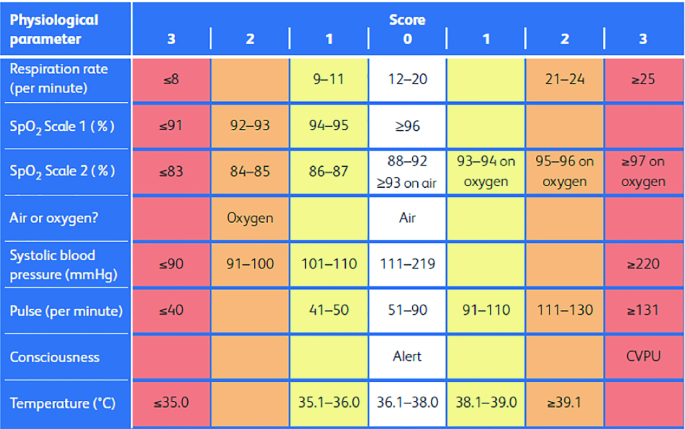Viewport: 685px width, 429px height.
Task: Select the 111–219 blood pressure cell
Action: pyautogui.click(x=407, y=263)
